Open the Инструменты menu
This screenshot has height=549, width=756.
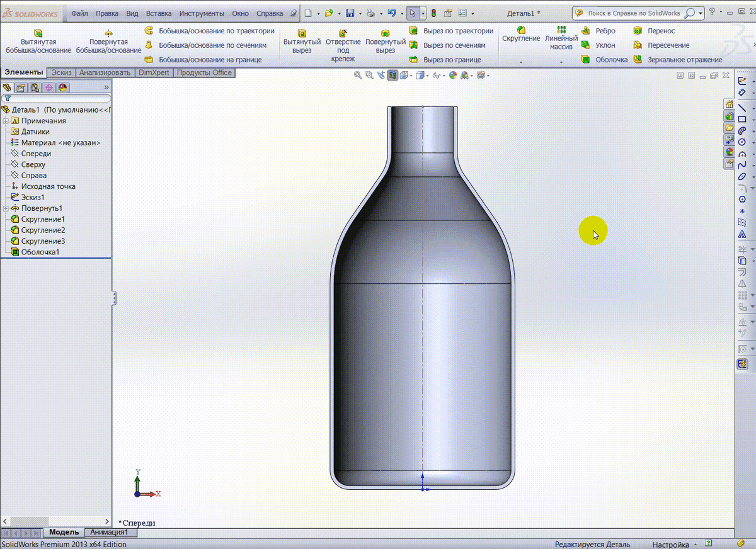point(202,13)
